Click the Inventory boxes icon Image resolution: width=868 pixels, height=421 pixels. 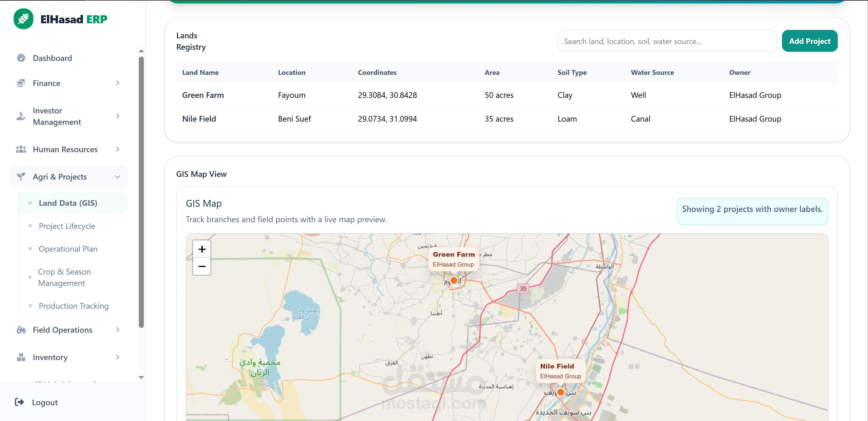pos(21,357)
